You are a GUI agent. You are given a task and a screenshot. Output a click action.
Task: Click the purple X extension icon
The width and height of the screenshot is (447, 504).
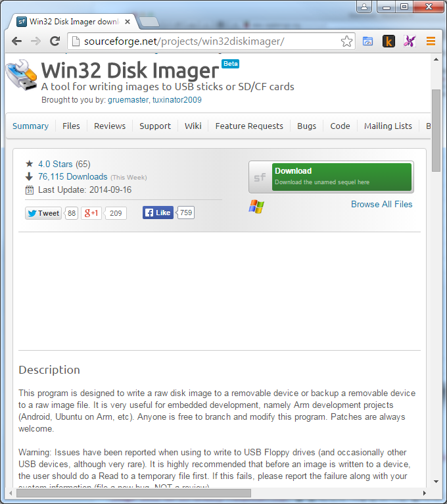[x=409, y=41]
